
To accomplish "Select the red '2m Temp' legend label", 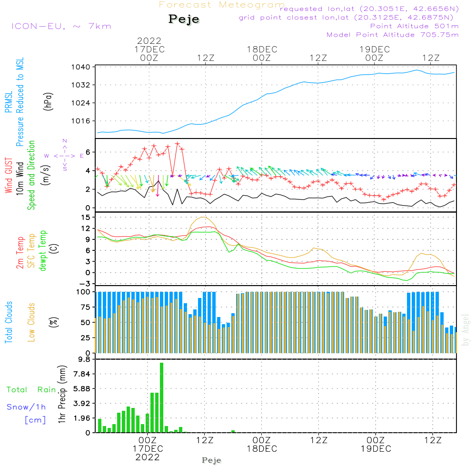I will tap(20, 253).
